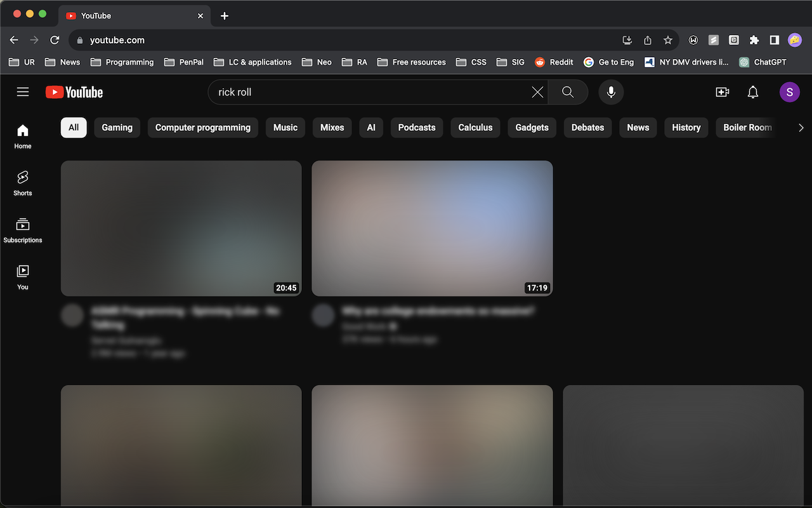Reveal more filter chips with the right chevron

pos(801,127)
